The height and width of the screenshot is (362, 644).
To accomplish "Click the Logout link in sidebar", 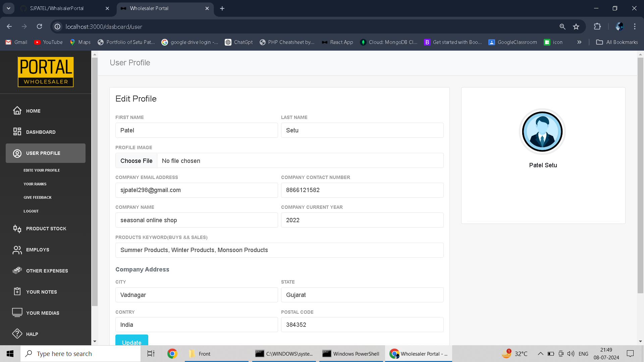I will click(x=31, y=211).
